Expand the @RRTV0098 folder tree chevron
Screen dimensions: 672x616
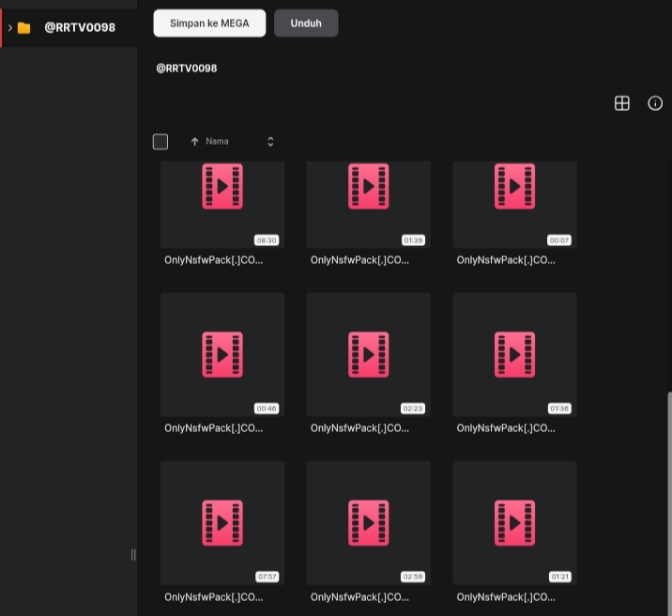[10, 28]
